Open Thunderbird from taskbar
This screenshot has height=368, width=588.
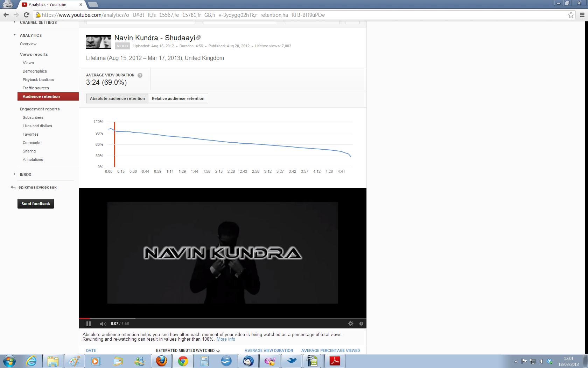pyautogui.click(x=248, y=361)
